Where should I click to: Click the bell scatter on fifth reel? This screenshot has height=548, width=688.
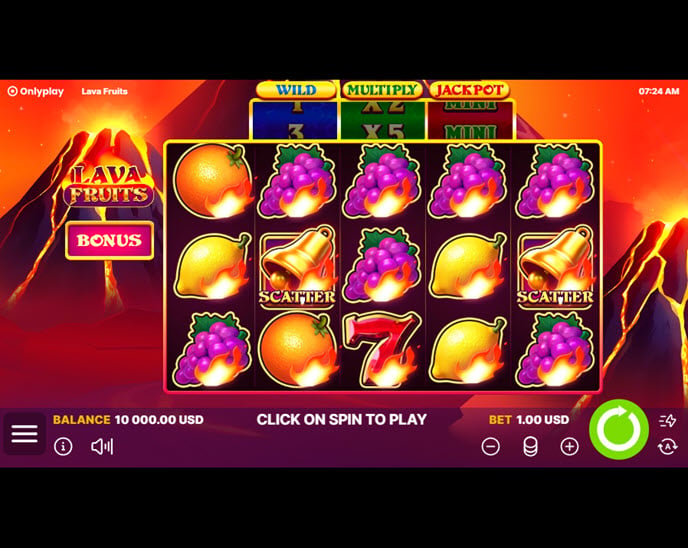click(x=555, y=266)
